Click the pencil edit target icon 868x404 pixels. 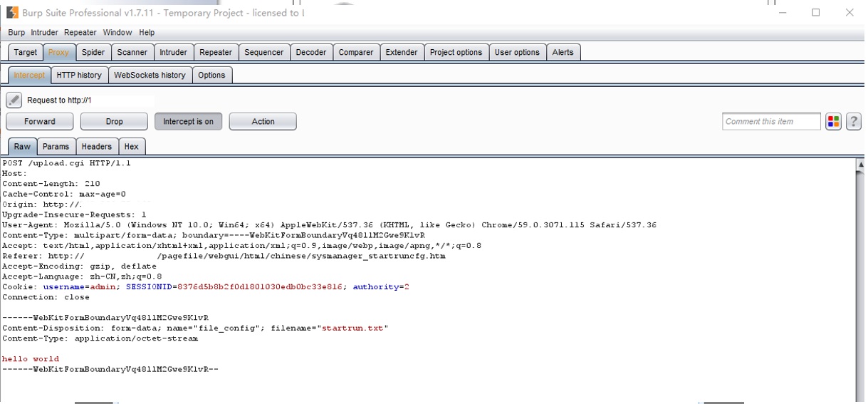[x=14, y=100]
